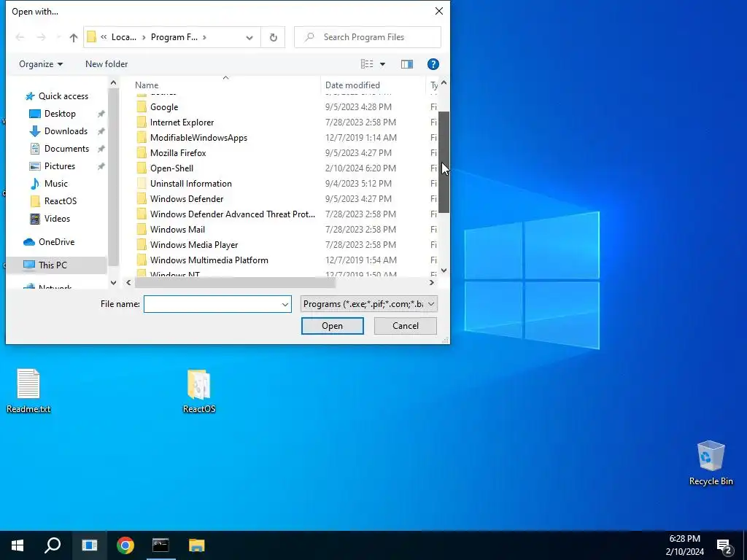Select OneDrive in the navigation pane

coord(56,242)
